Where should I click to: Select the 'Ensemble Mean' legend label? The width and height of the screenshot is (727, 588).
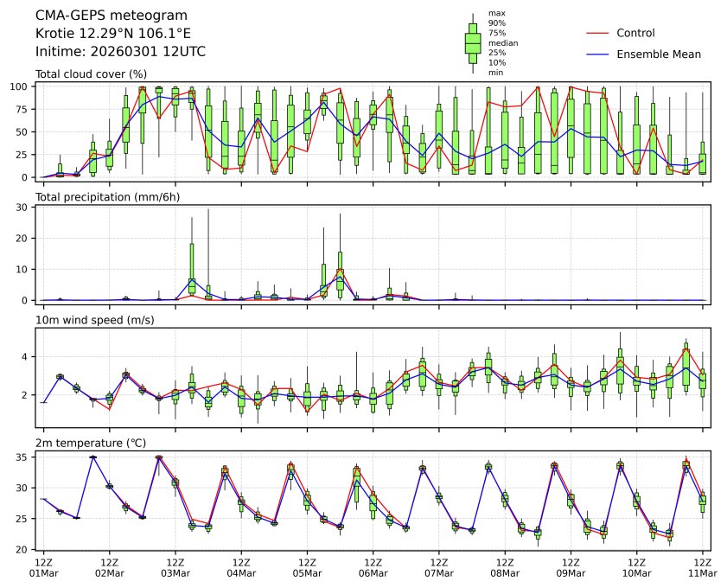coord(658,54)
